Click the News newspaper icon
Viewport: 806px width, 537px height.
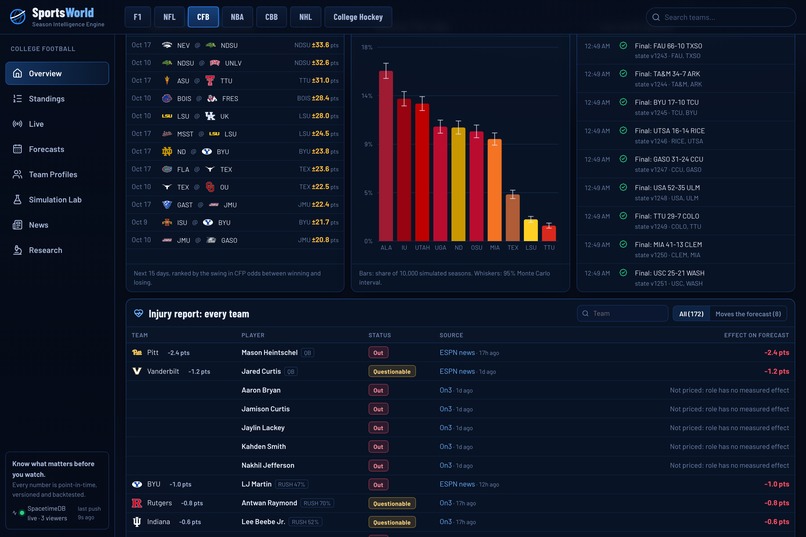[x=17, y=225]
